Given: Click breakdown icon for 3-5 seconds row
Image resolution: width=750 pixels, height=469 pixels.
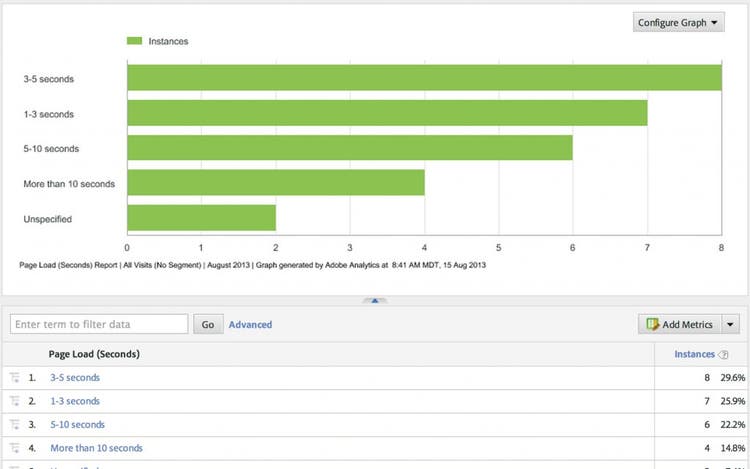Looking at the screenshot, I should pos(15,378).
